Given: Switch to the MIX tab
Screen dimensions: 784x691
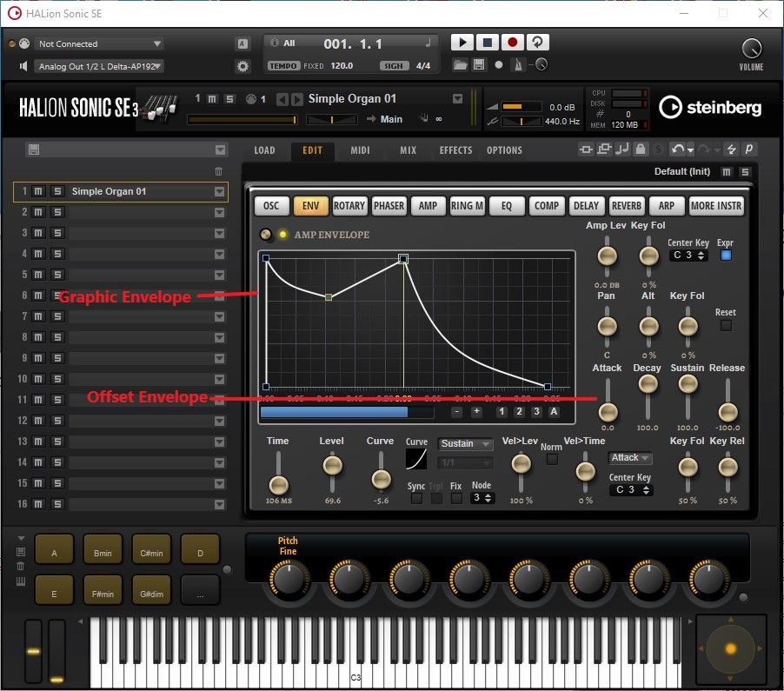Looking at the screenshot, I should pyautogui.click(x=408, y=150).
